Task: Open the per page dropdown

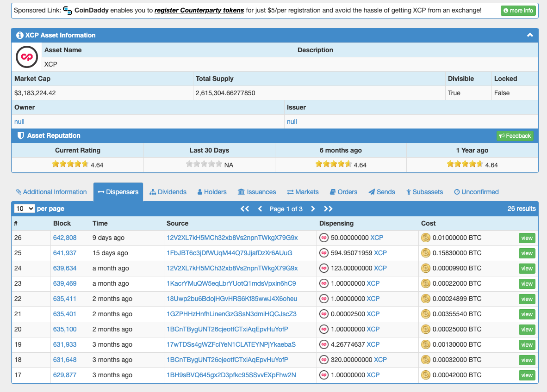Action: tap(25, 209)
